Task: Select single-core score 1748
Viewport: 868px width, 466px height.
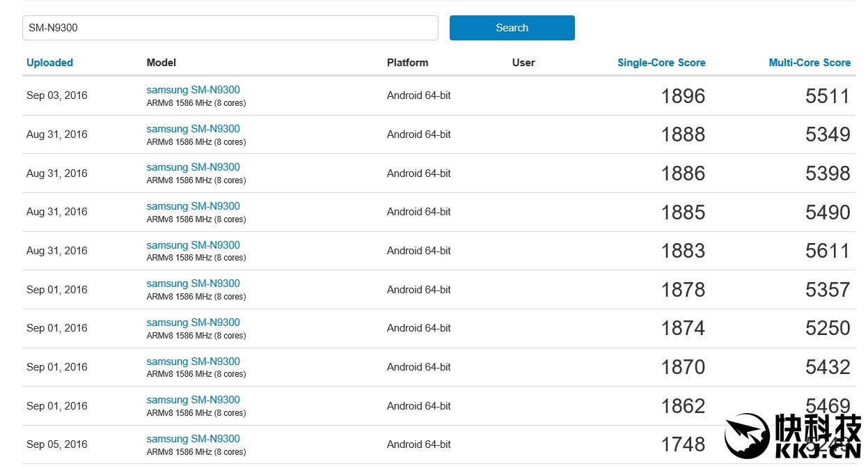Action: (683, 444)
